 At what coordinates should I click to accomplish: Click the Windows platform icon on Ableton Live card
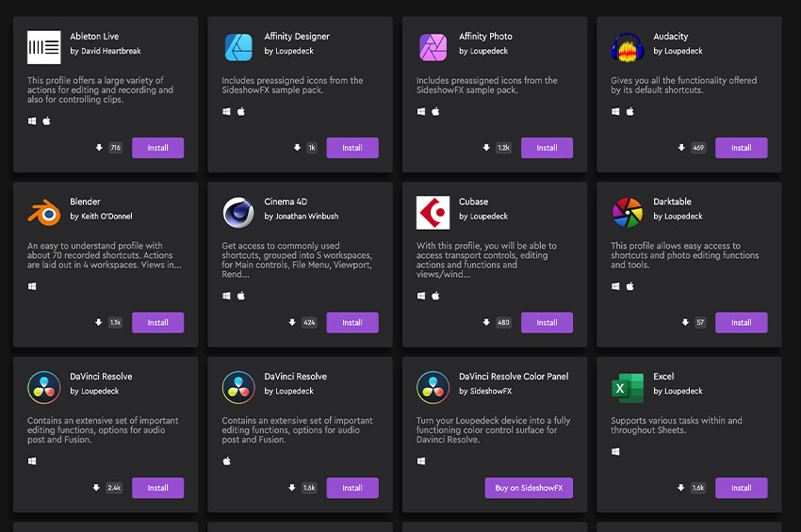tap(32, 121)
